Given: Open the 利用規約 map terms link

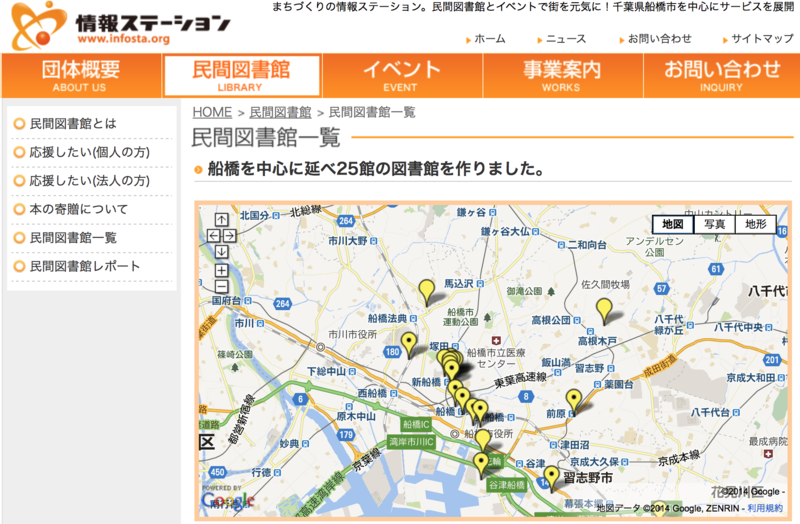Looking at the screenshot, I should pos(765,508).
